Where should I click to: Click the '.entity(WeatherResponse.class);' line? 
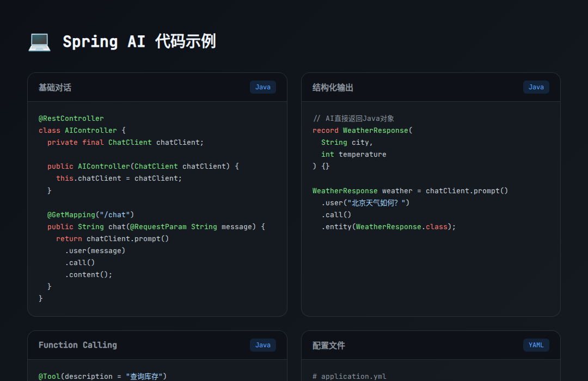point(389,227)
